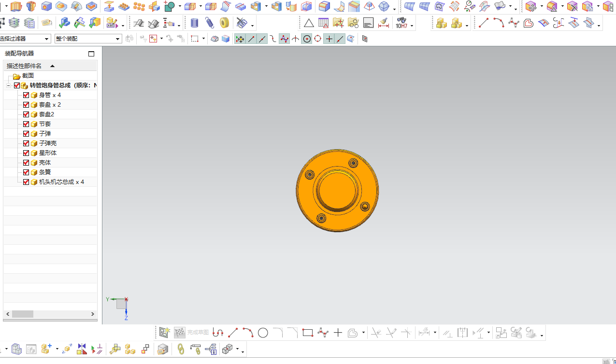Uncheck the 节套 component checkbox

tap(26, 124)
